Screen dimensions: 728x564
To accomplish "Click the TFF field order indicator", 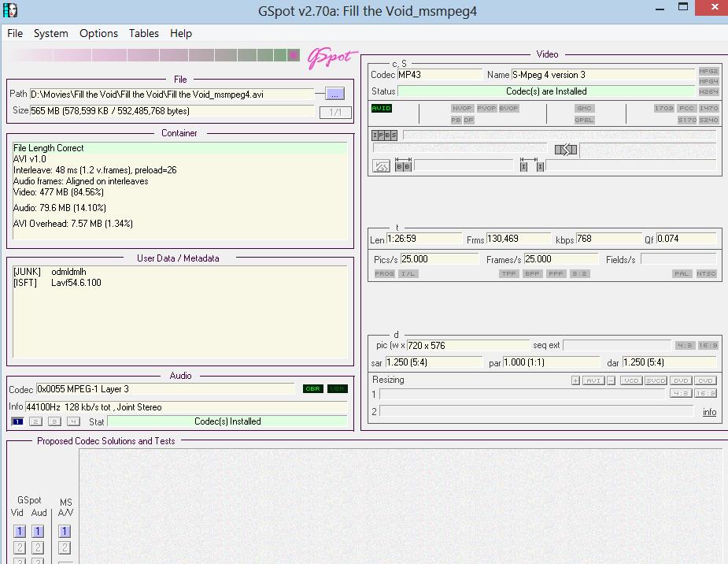I will pyautogui.click(x=509, y=273).
